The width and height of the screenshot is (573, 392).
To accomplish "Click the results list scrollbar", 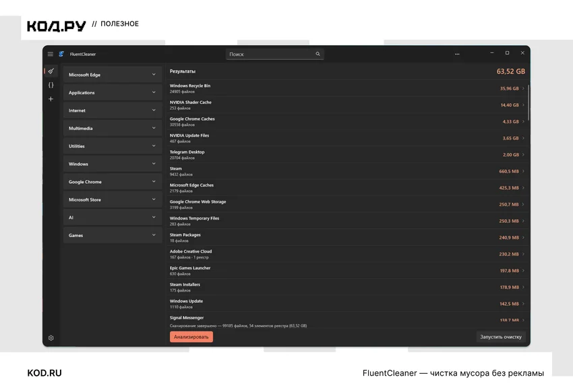I will pyautogui.click(x=529, y=104).
